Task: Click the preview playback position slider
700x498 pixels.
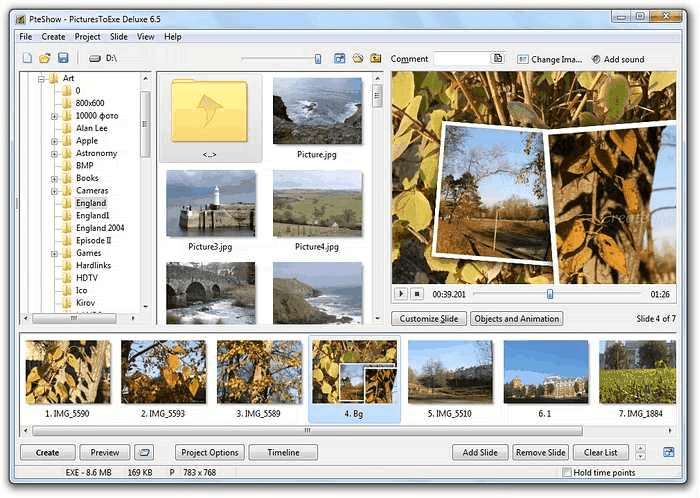Action: (x=550, y=294)
